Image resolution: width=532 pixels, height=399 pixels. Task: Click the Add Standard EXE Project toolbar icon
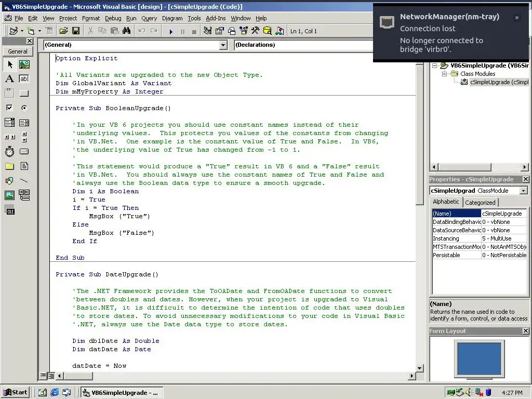pyautogui.click(x=14, y=31)
